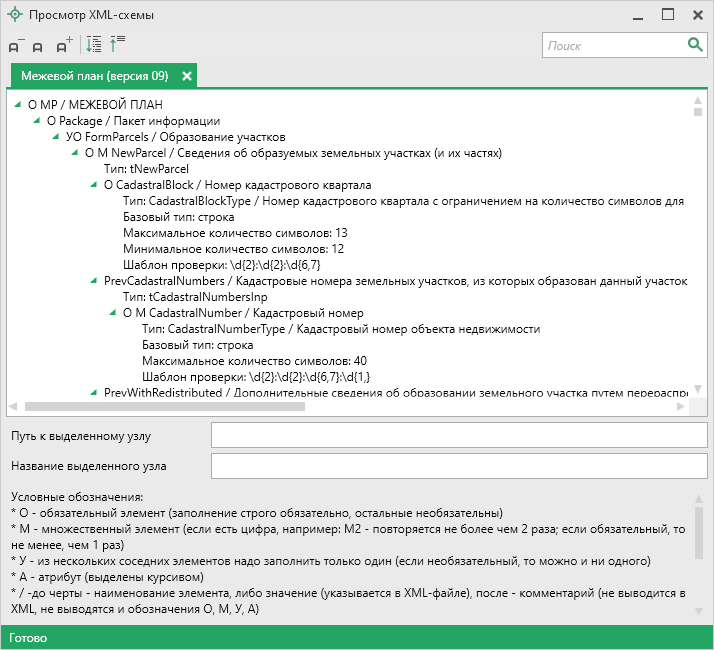Viewport: 714px width, 650px height.
Task: Reset font size with plain A icon
Action: (x=38, y=46)
